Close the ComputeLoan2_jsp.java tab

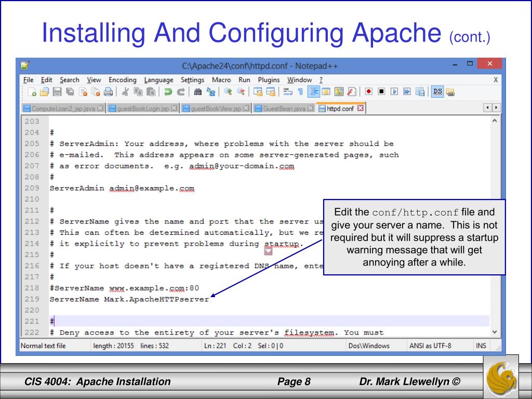click(x=100, y=108)
